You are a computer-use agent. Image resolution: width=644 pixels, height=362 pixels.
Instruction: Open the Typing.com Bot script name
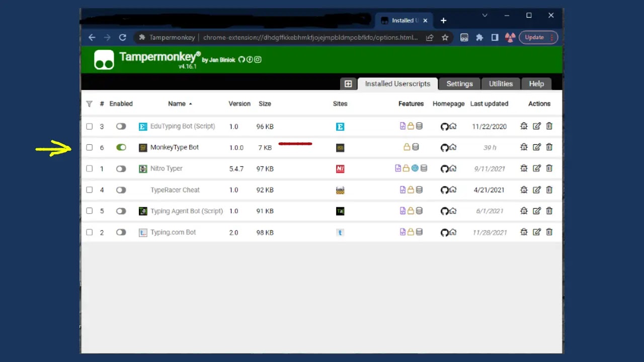[x=173, y=232]
